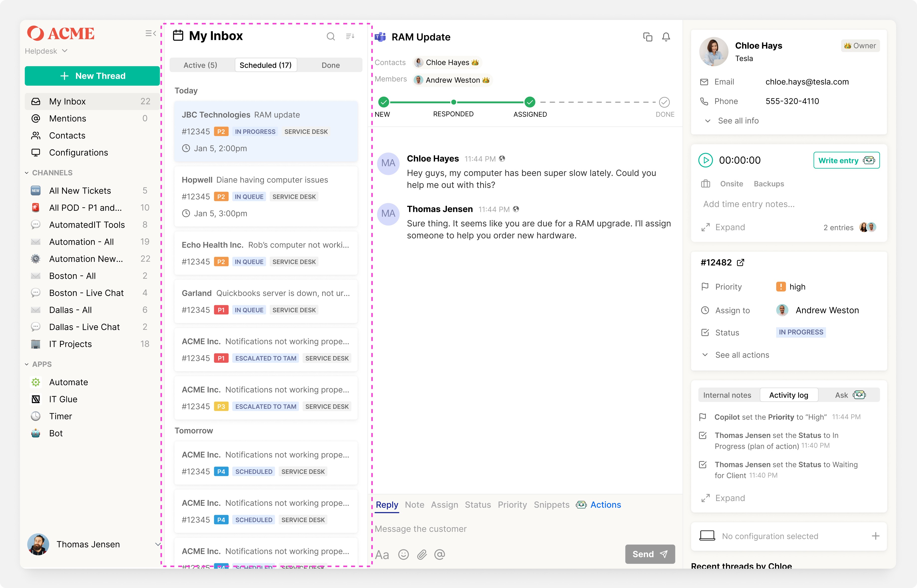Click the copy thread icon by RAM Update
The height and width of the screenshot is (588, 917).
point(647,37)
